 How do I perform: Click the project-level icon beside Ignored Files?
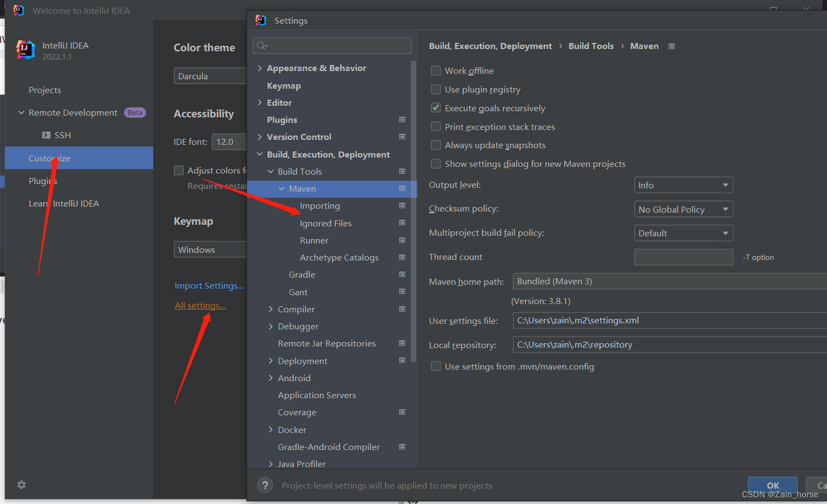[x=402, y=223]
